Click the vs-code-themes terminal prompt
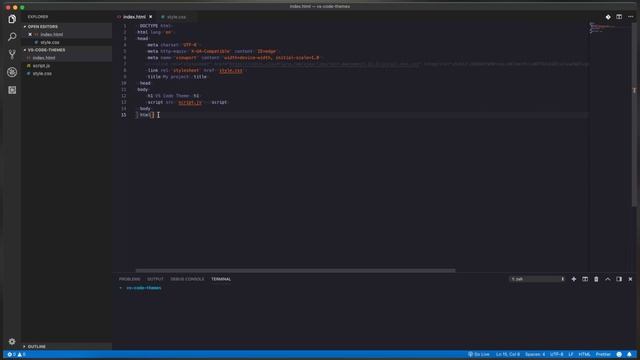The width and height of the screenshot is (640, 360). point(144,288)
